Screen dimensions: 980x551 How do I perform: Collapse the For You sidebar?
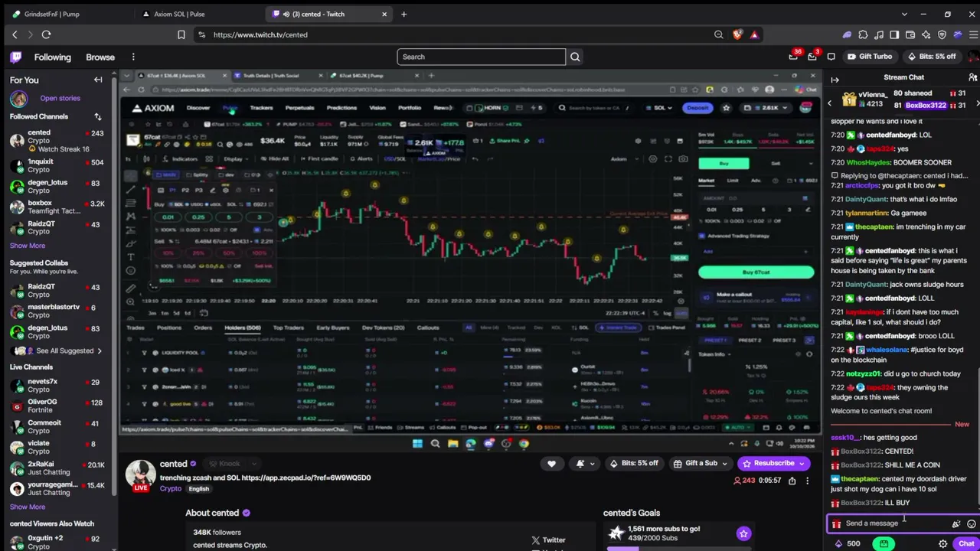(98, 80)
